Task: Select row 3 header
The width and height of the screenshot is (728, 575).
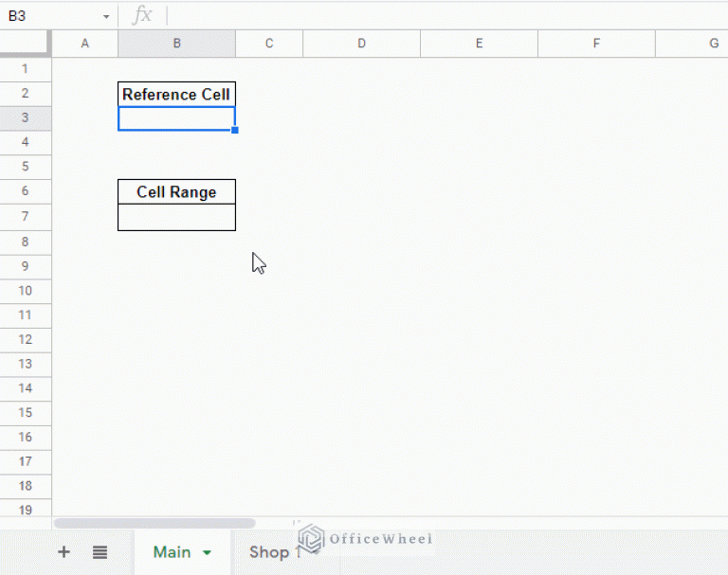Action: click(x=26, y=117)
